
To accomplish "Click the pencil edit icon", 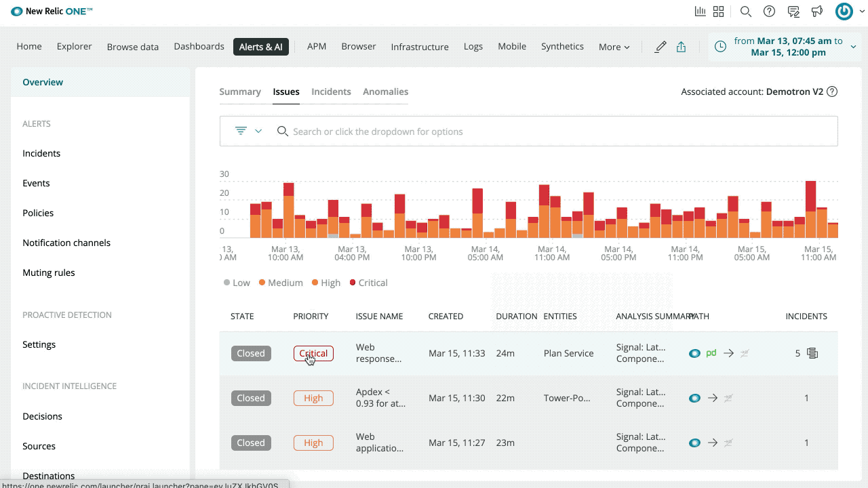I will (x=660, y=47).
